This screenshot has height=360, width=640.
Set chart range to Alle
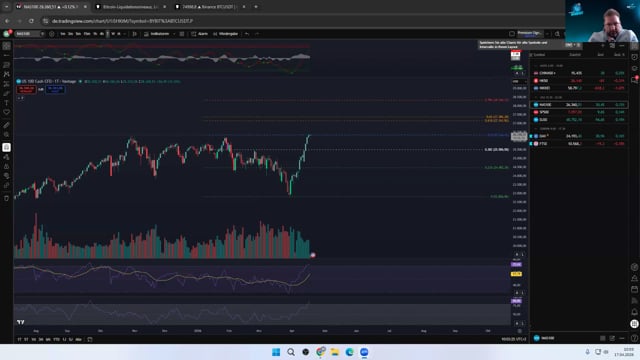pos(78,339)
